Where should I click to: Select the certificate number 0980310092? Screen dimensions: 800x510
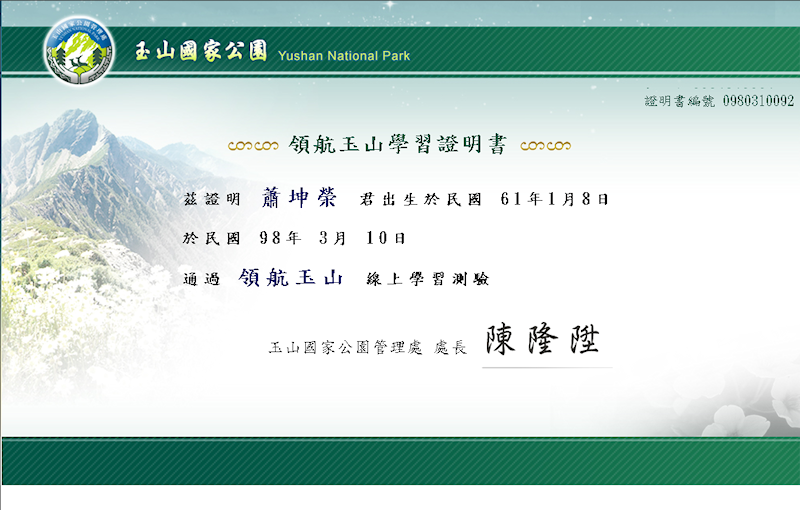[x=757, y=101]
